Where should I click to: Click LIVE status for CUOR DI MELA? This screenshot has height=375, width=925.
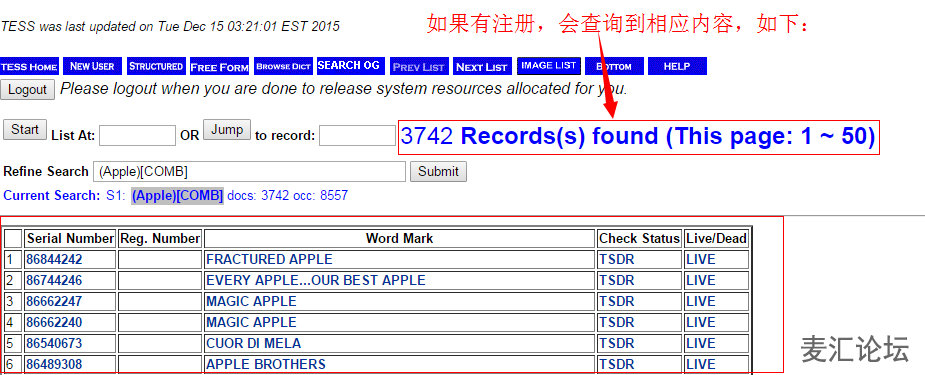[701, 343]
